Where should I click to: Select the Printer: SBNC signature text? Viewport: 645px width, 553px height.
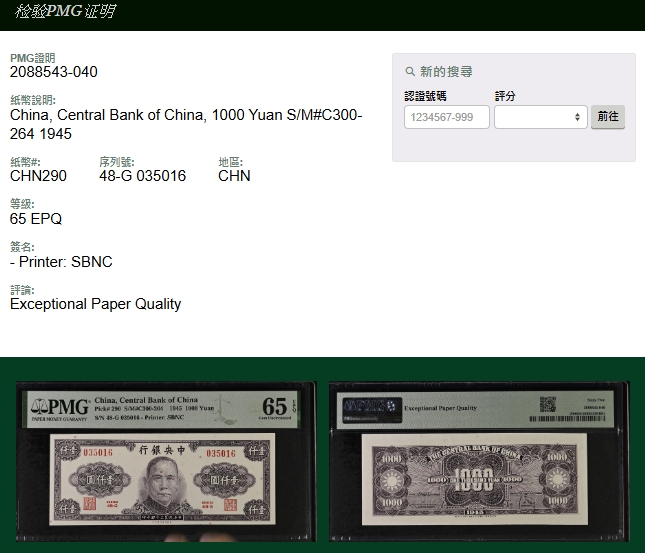point(61,262)
